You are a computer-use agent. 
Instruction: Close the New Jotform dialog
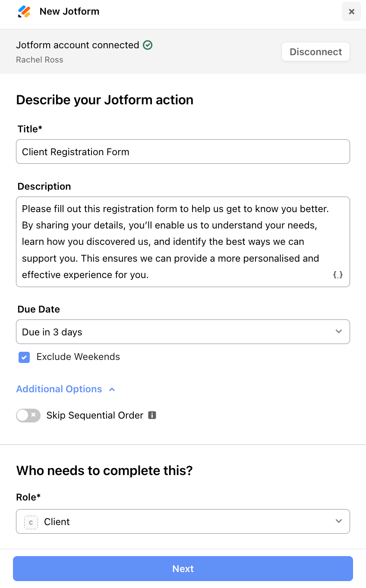(x=351, y=12)
